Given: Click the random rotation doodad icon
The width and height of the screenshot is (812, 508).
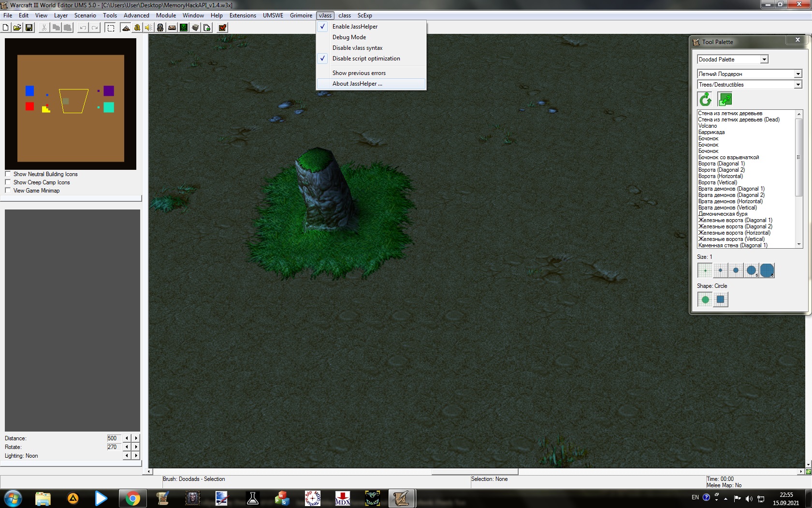Looking at the screenshot, I should tap(706, 100).
